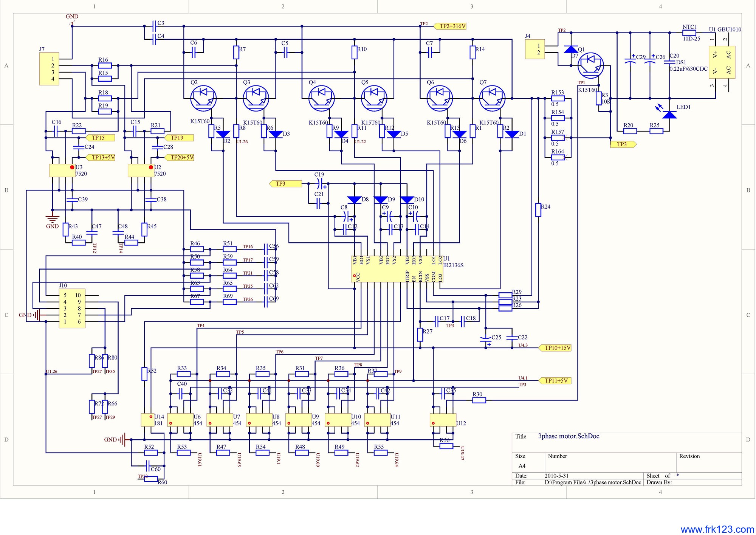Select the TP11+5V port label
Screen dimensions: 756x535
[556, 381]
